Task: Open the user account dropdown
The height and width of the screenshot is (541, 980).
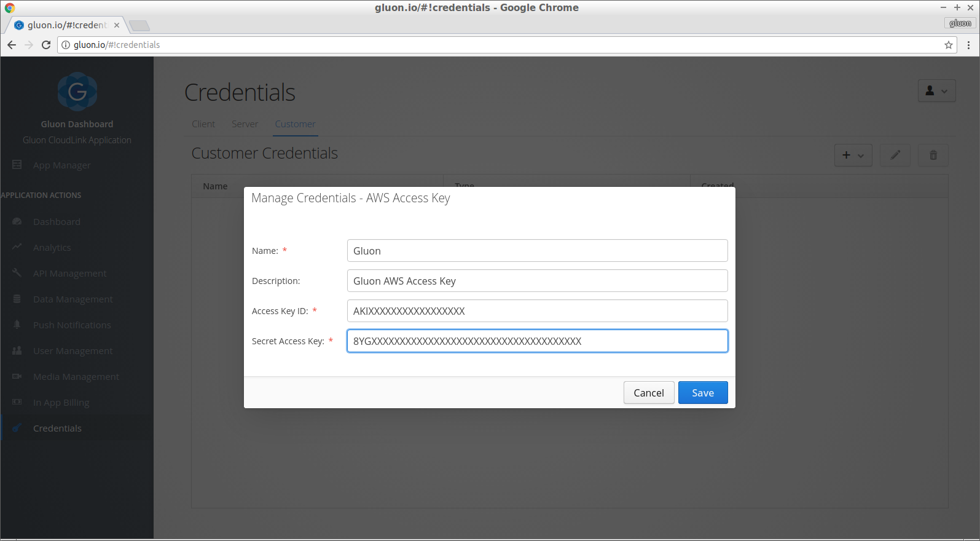Action: 936,91
